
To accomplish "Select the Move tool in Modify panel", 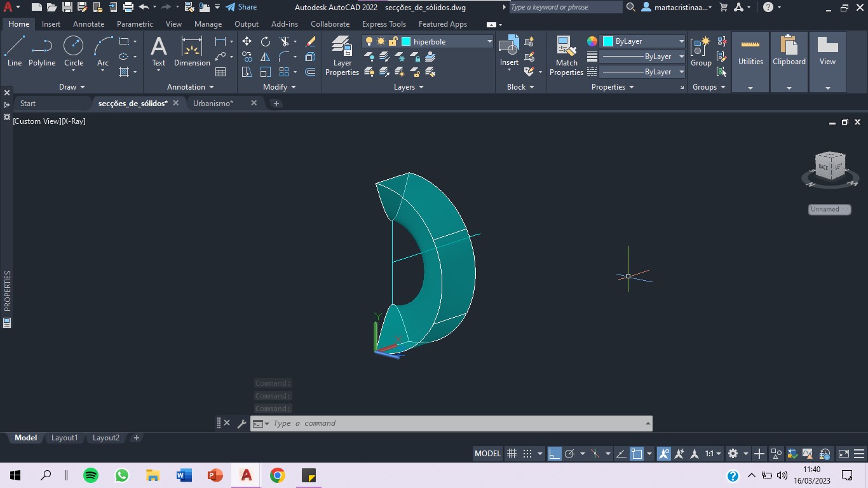I will tap(247, 41).
